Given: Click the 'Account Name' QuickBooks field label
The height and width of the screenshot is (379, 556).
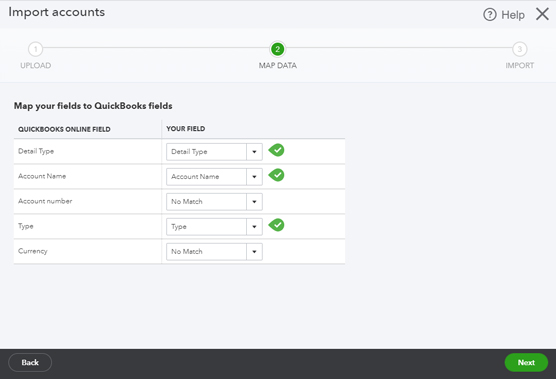Looking at the screenshot, I should [42, 176].
